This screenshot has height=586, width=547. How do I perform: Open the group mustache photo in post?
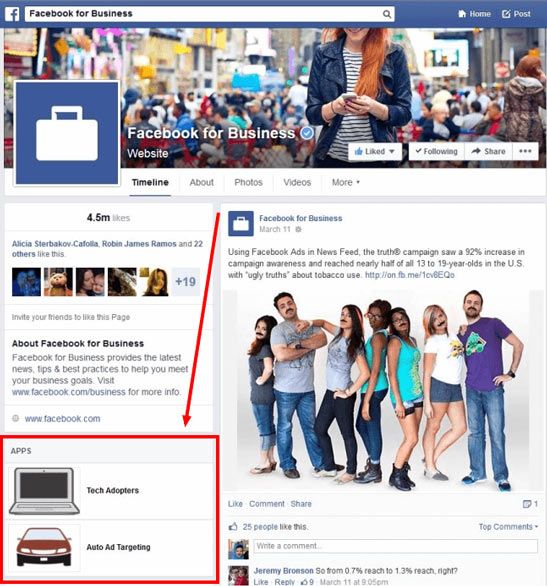click(x=383, y=391)
